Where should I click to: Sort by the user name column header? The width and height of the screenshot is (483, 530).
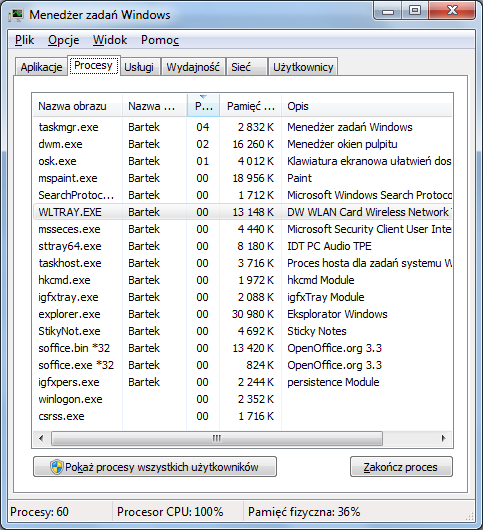click(x=154, y=106)
